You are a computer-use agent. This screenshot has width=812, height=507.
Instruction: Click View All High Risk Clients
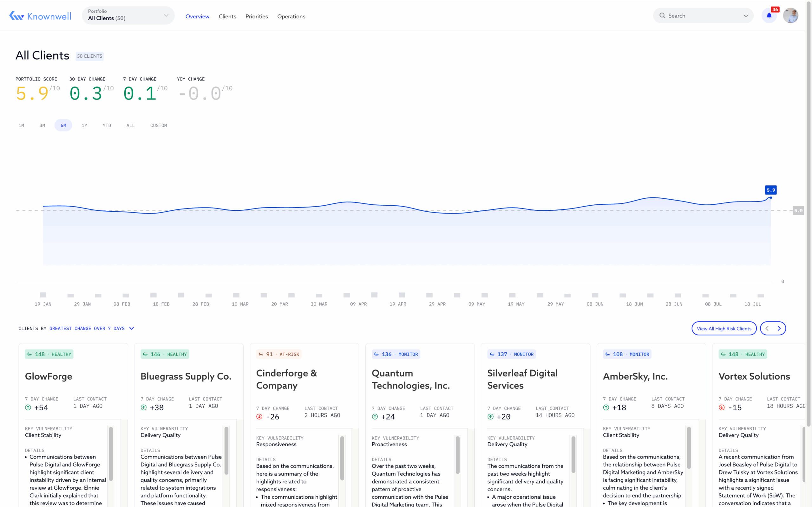[x=724, y=328]
